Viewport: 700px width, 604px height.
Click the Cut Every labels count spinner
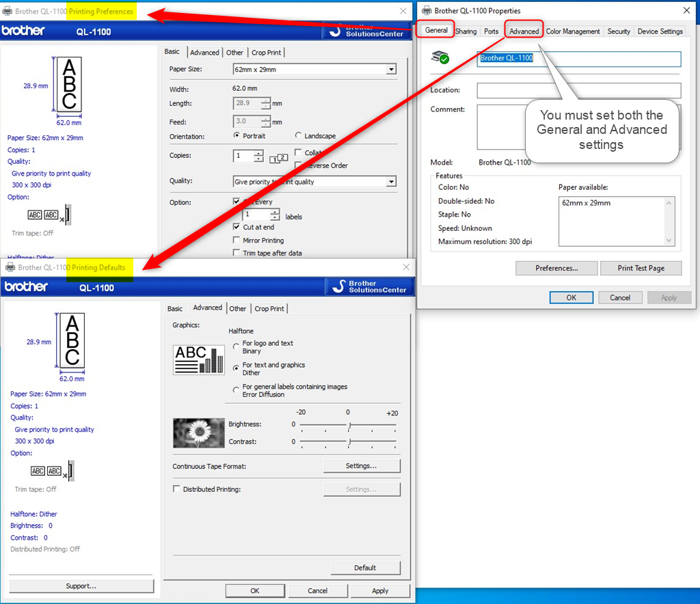click(x=275, y=214)
